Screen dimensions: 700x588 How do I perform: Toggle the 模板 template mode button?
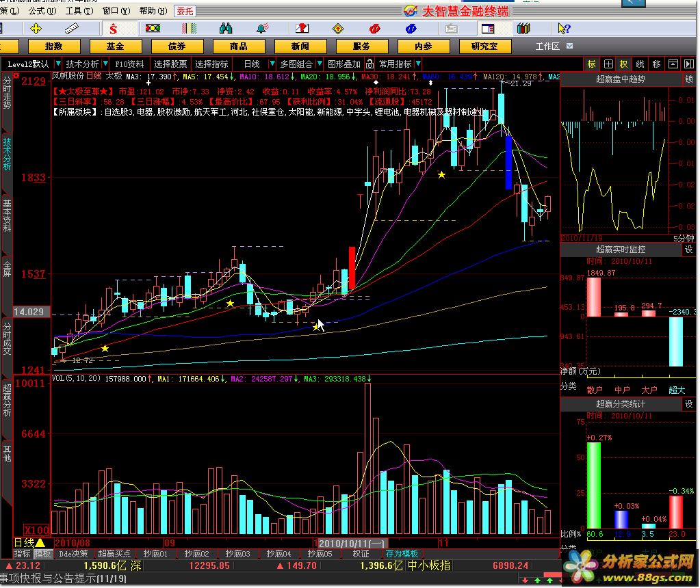pos(42,554)
